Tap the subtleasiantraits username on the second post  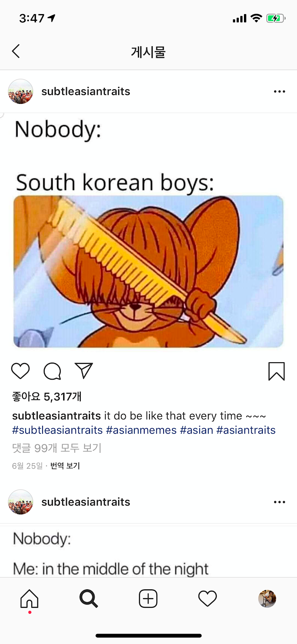tap(86, 502)
